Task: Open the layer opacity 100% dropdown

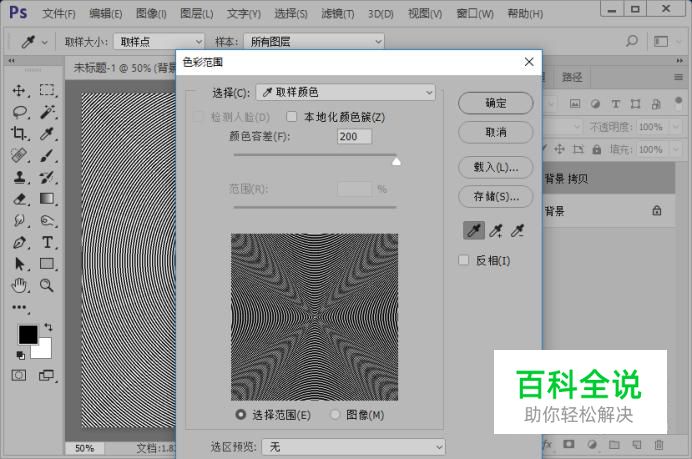Action: tap(676, 127)
